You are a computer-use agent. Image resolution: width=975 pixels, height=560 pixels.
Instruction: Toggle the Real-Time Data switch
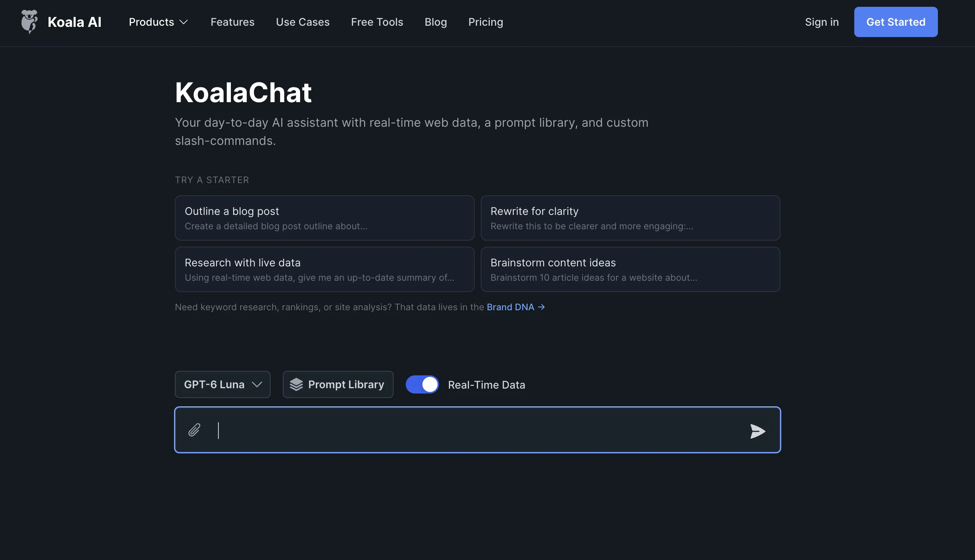(422, 384)
